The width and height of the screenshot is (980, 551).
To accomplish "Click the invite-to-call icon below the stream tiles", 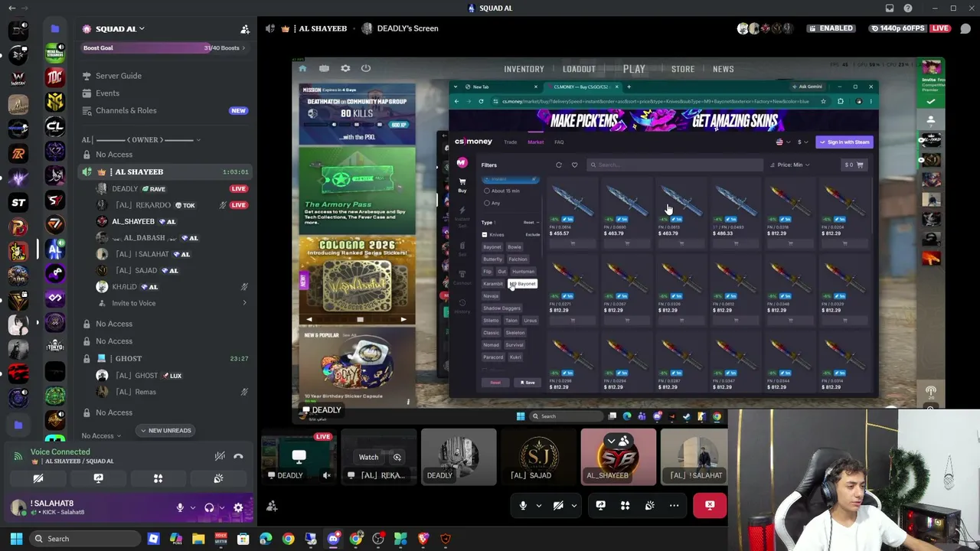I will 272,506.
